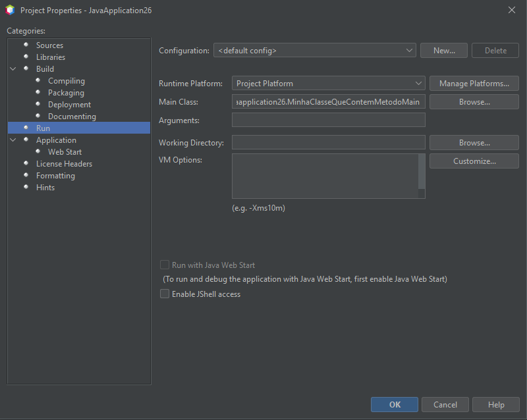Click the Customize... VM options button
Viewport: 527px width, 420px height.
(474, 161)
